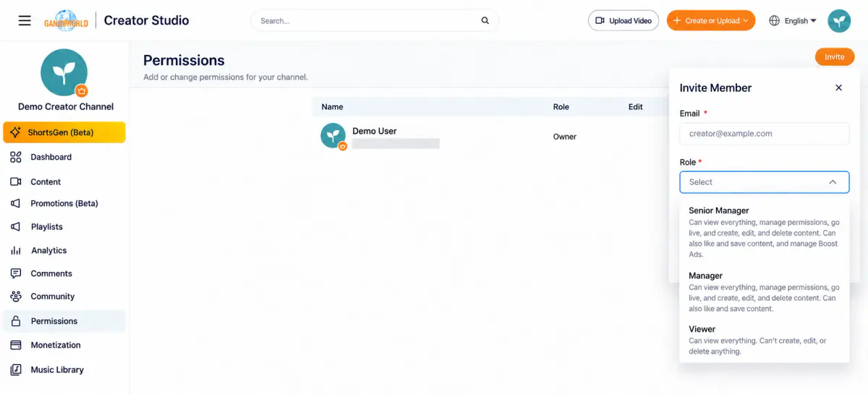Click the Permissions lock icon
This screenshot has height=394, width=868.
[x=16, y=321]
